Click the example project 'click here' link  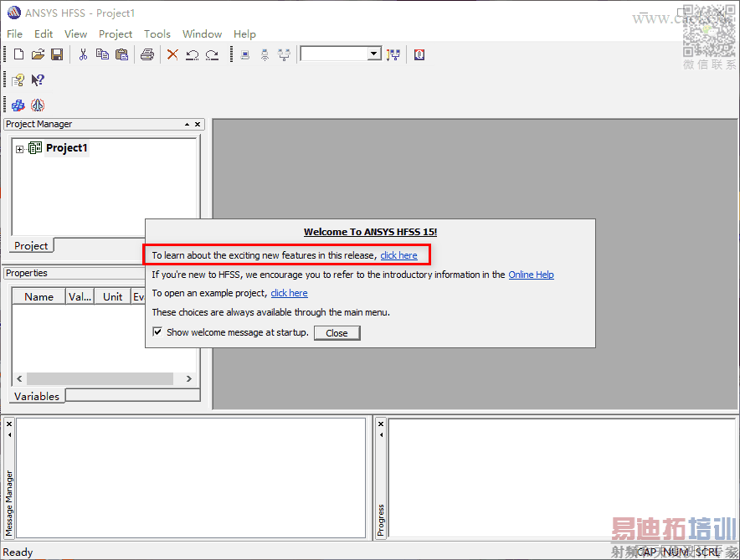click(x=289, y=293)
